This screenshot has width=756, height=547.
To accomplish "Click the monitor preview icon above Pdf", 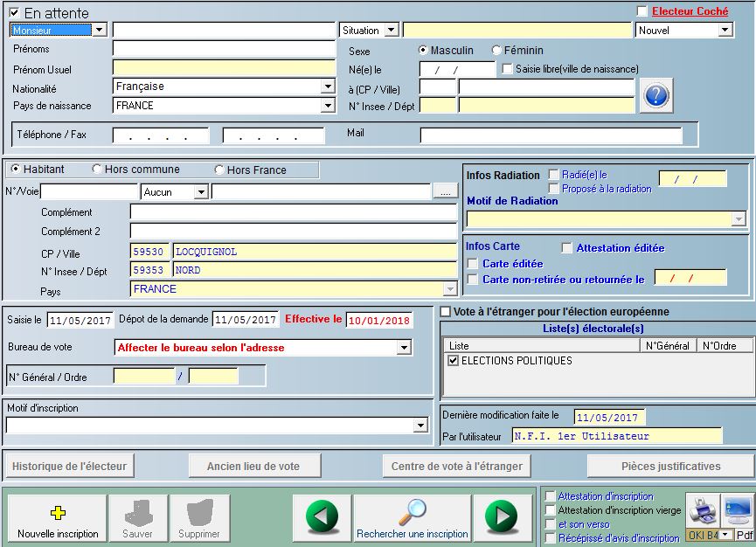I will pos(738,510).
